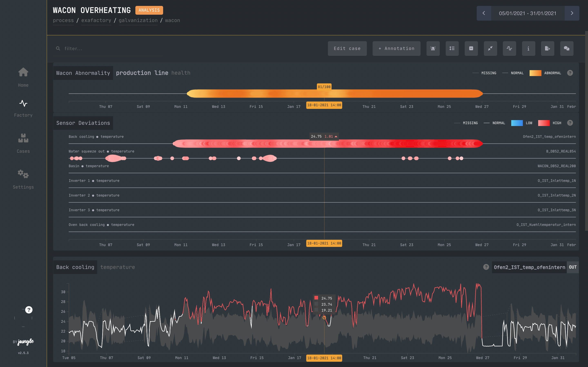588x367 pixels.
Task: Click the line-height sort icon button
Action: click(x=452, y=49)
